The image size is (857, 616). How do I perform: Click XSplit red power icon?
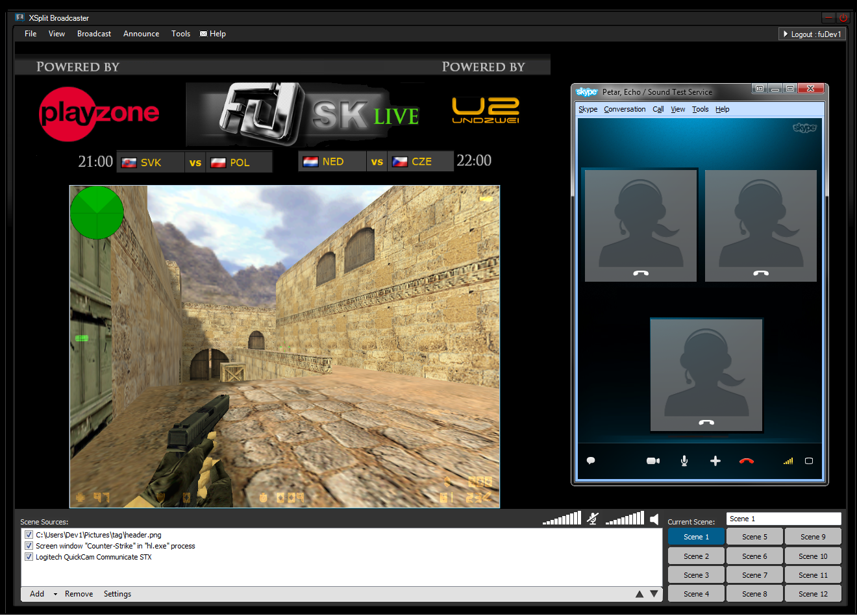point(843,18)
